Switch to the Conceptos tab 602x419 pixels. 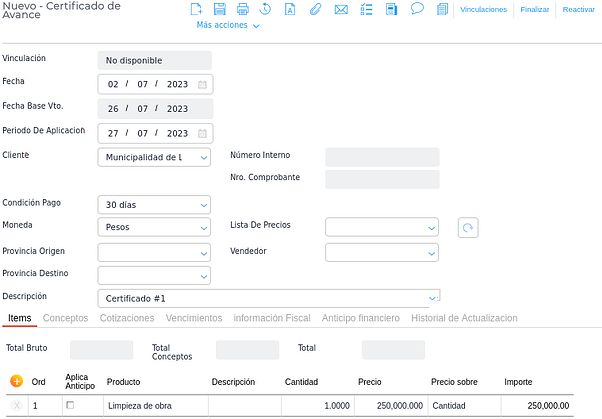tap(65, 318)
